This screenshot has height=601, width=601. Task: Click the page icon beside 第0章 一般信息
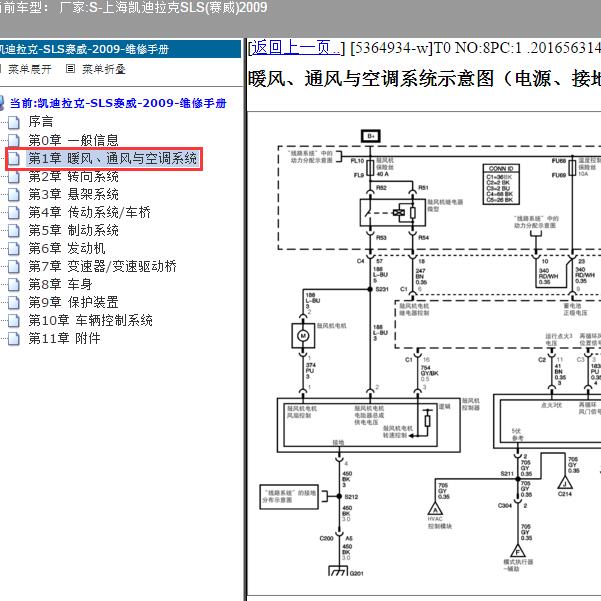pyautogui.click(x=14, y=140)
